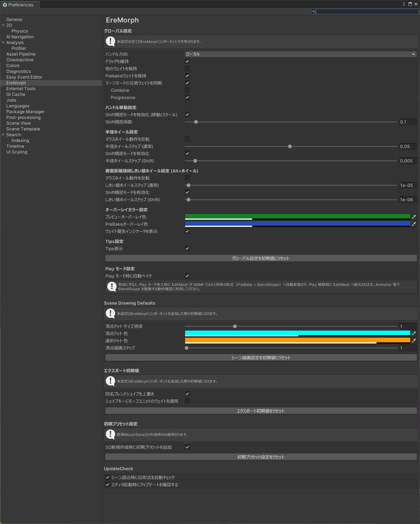Uncheck Play モード時に自動ベイク
This screenshot has width=420, height=524.
(187, 276)
